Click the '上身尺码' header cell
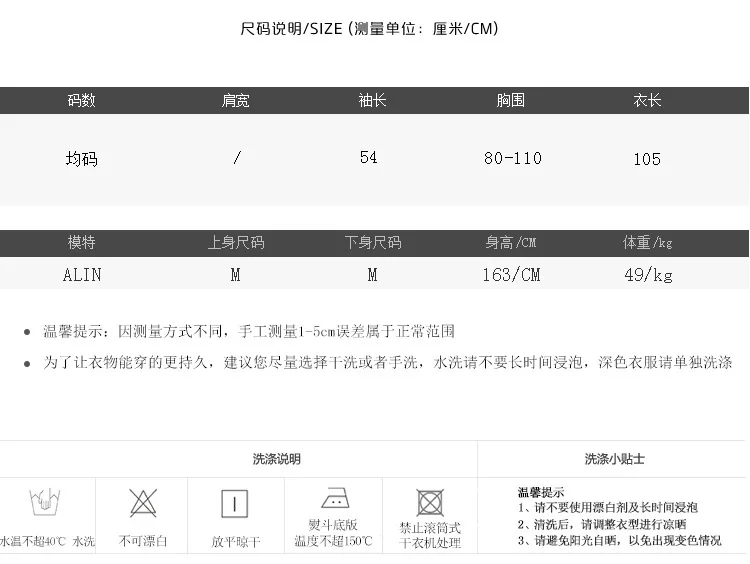This screenshot has width=750, height=564. click(x=236, y=243)
